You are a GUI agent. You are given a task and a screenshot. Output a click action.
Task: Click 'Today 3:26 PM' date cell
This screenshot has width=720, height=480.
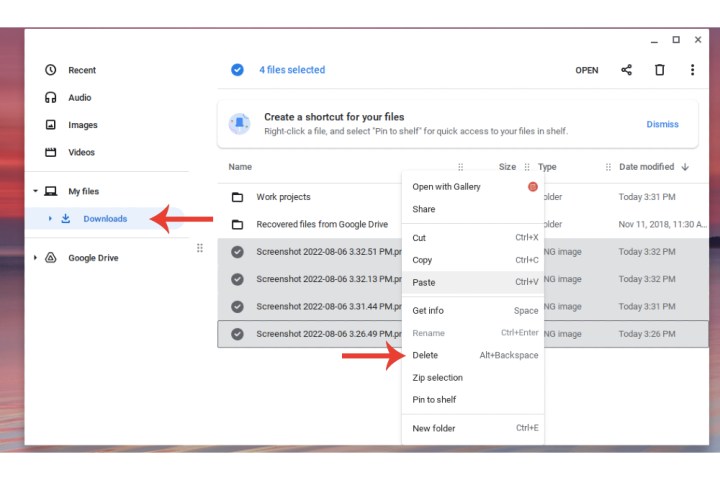point(647,334)
